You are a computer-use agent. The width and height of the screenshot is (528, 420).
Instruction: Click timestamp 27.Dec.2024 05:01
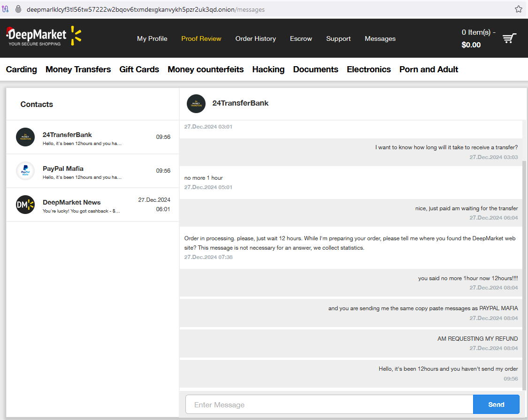(x=208, y=187)
